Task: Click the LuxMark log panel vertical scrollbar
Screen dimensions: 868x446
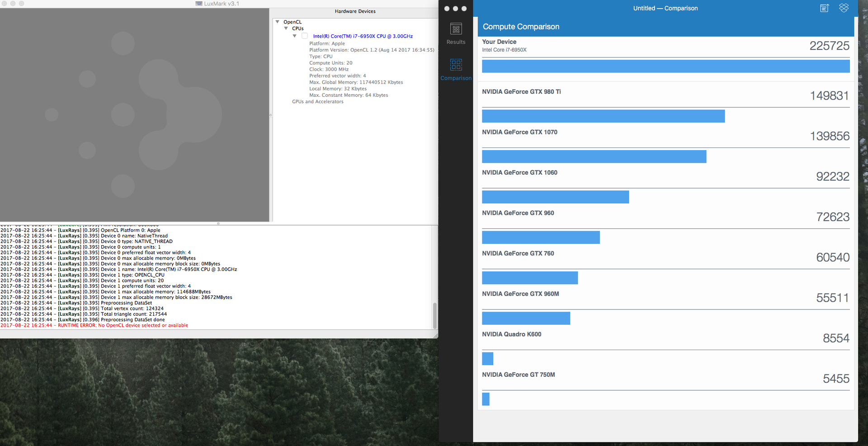Action: tap(435, 315)
